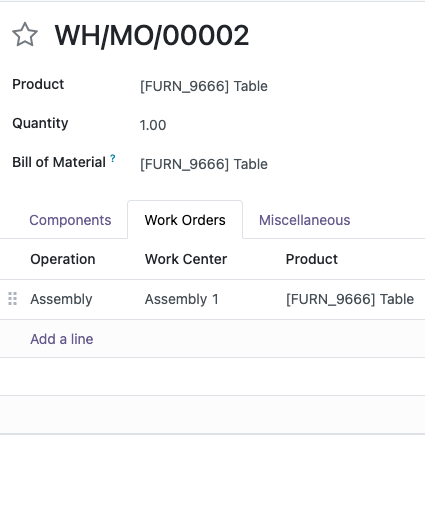Screen dimensions: 425x511
Task: Open Assembly 1 work center cell
Action: 181,299
